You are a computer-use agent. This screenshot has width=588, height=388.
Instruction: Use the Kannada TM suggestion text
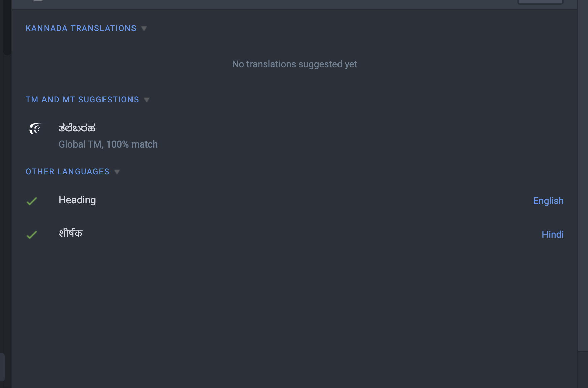click(77, 128)
